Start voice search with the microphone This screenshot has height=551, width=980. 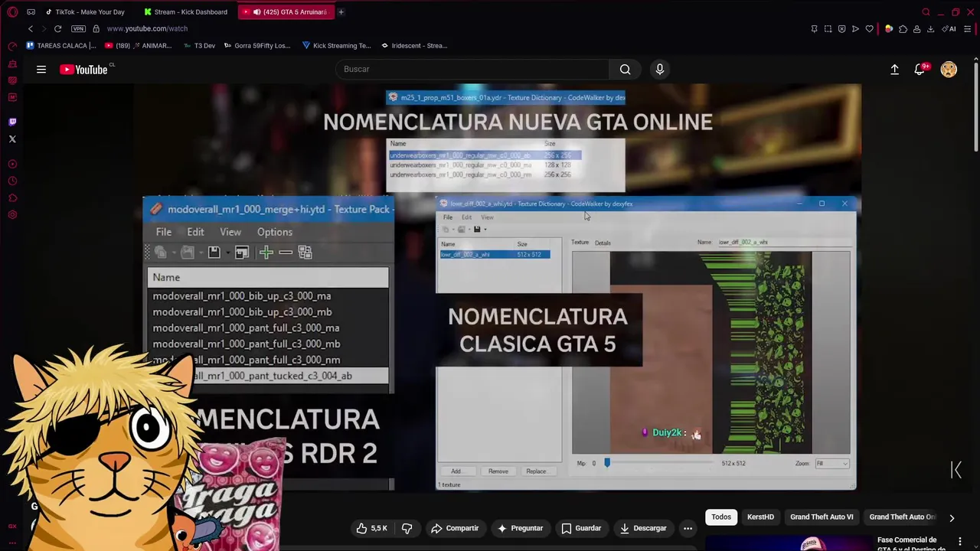point(660,70)
